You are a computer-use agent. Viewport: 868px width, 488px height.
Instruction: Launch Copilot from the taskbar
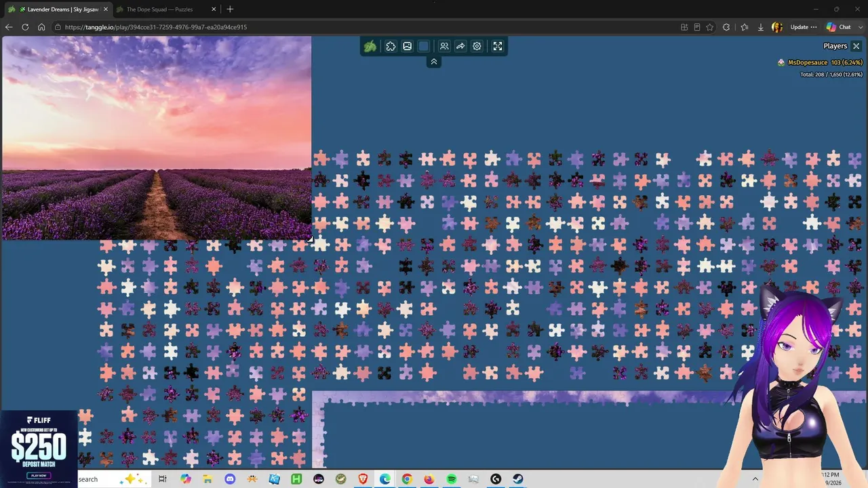186,479
